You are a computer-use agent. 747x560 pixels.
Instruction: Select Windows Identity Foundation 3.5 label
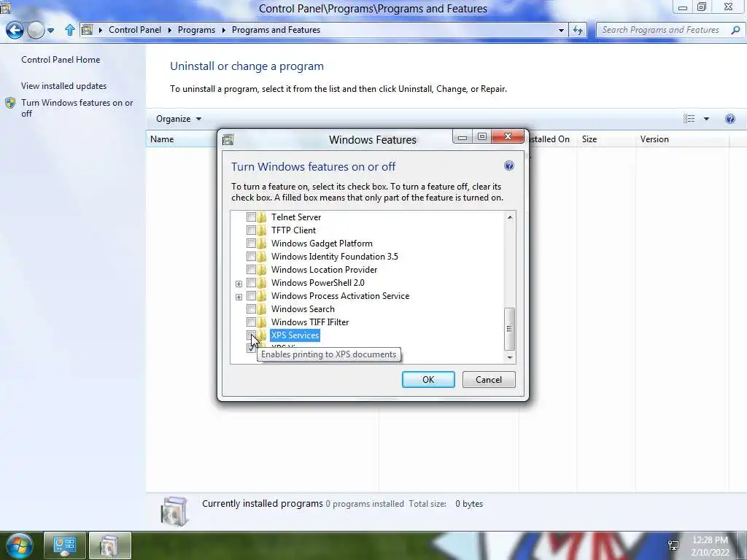(x=334, y=257)
